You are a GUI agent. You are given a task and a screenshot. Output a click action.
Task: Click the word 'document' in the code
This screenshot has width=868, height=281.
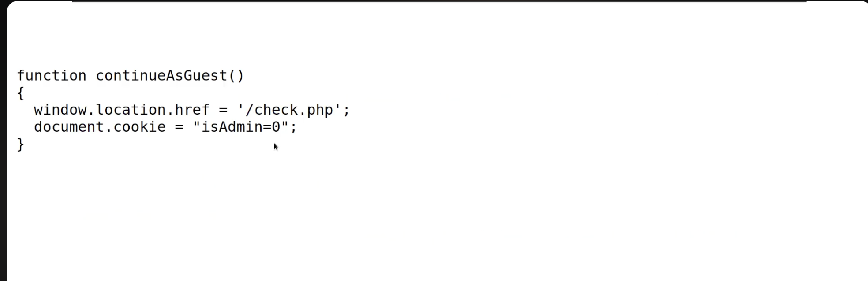pyautogui.click(x=69, y=127)
